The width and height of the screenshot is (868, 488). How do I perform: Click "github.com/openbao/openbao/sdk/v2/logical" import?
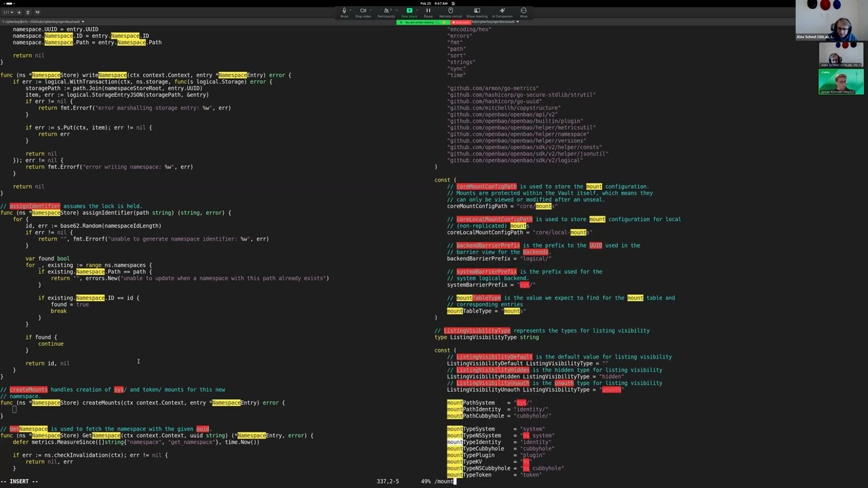[x=515, y=160]
